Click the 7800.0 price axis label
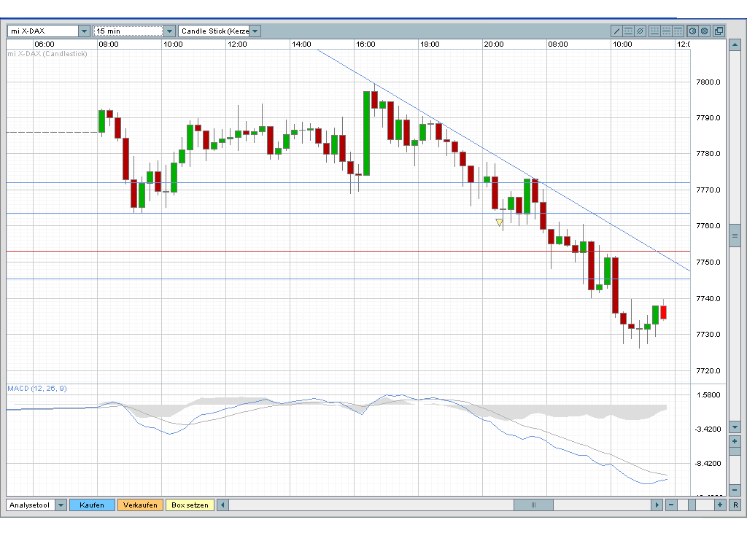 (708, 82)
